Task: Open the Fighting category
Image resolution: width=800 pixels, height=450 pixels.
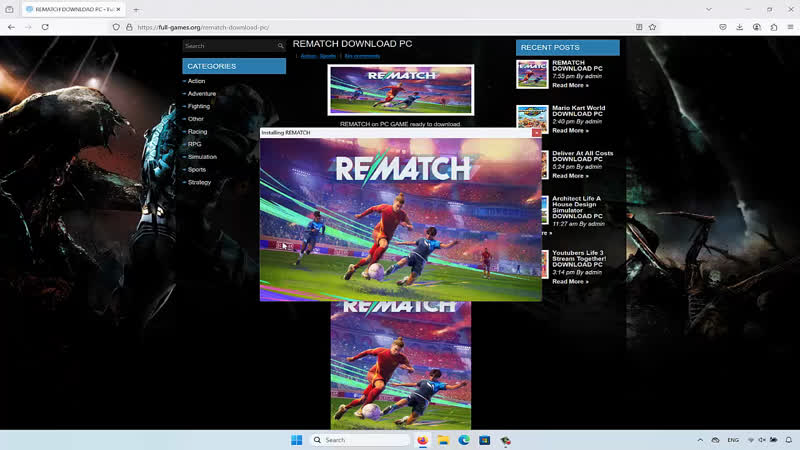Action: (x=198, y=107)
